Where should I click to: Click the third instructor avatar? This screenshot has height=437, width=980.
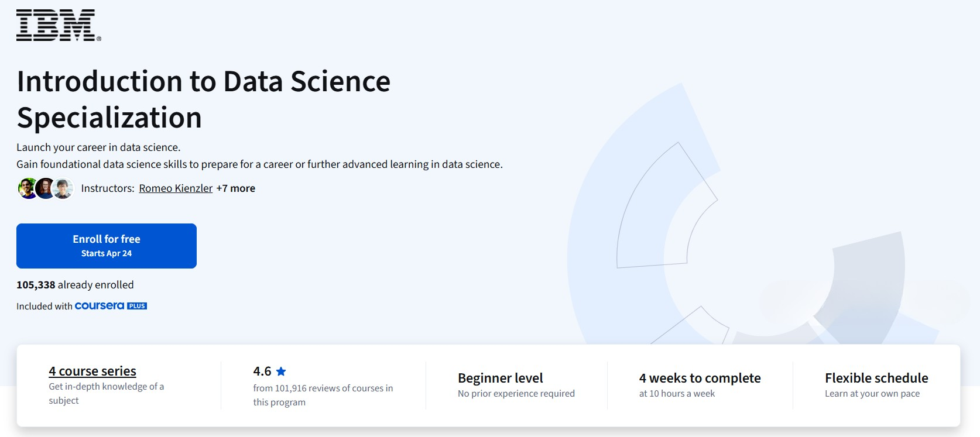(x=62, y=188)
